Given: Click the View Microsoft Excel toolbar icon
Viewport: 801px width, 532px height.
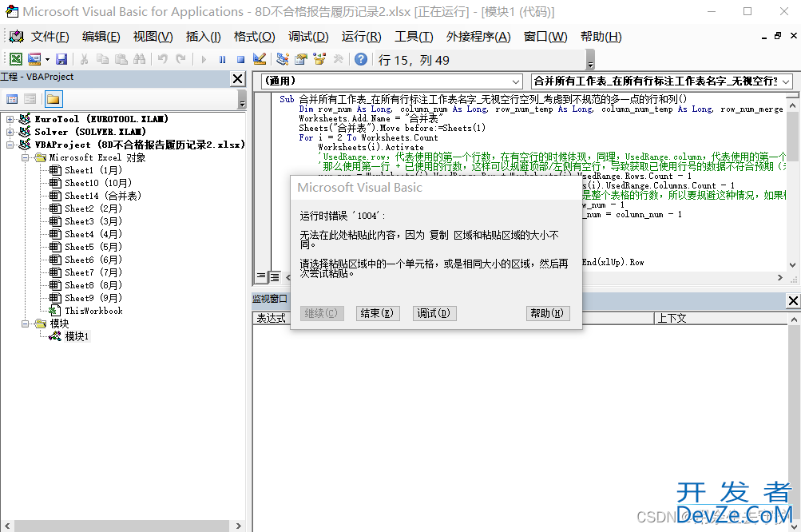Looking at the screenshot, I should [x=16, y=59].
